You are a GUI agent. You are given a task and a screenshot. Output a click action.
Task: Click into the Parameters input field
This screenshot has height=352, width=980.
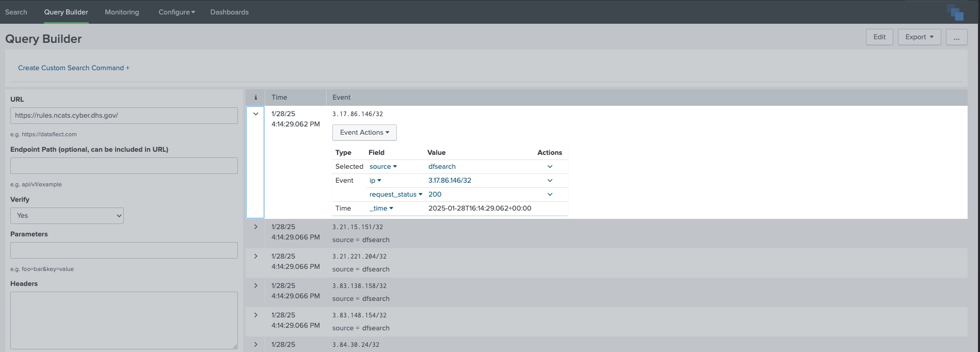point(124,250)
